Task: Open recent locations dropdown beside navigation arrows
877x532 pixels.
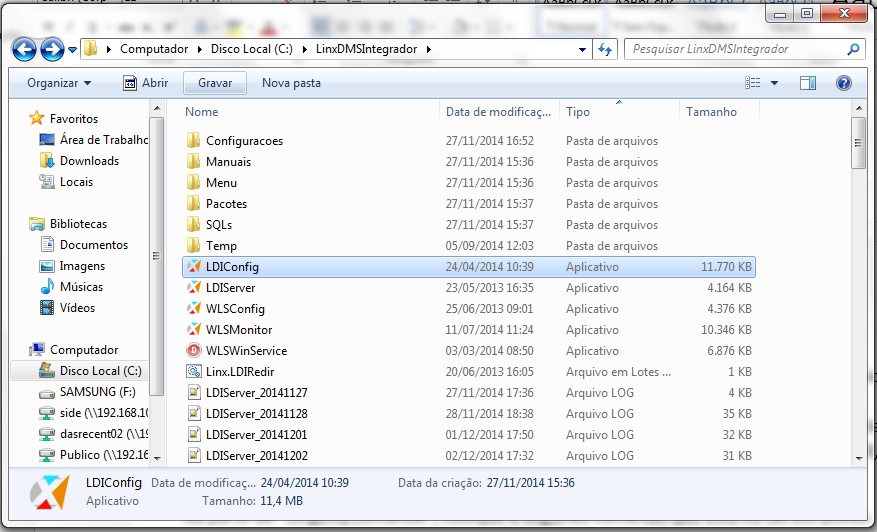Action: (72, 50)
